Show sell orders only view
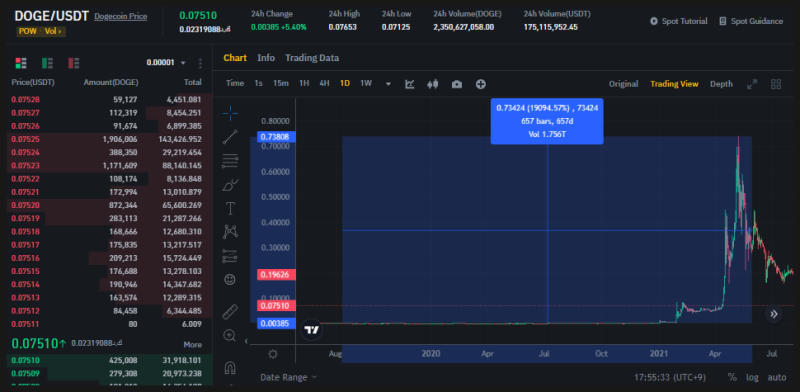Screen dimensions: 800x392 pyautogui.click(x=74, y=63)
